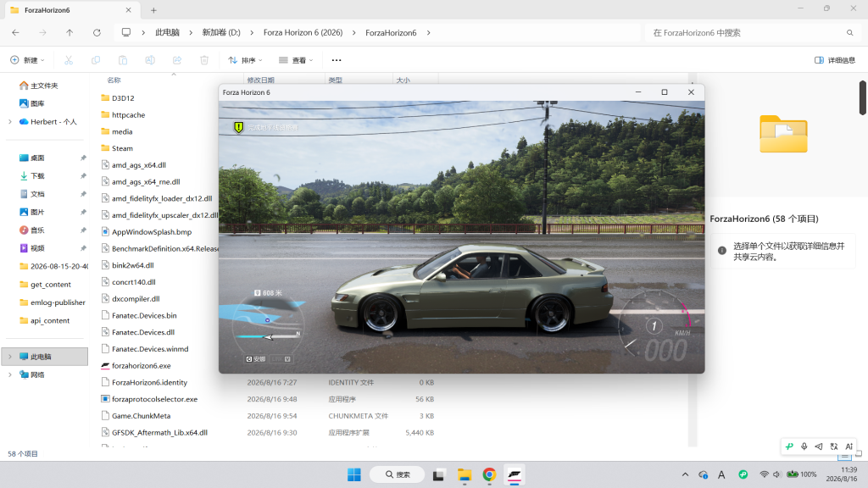
Task: Unpin 音乐 from quick access
Action: tap(83, 230)
